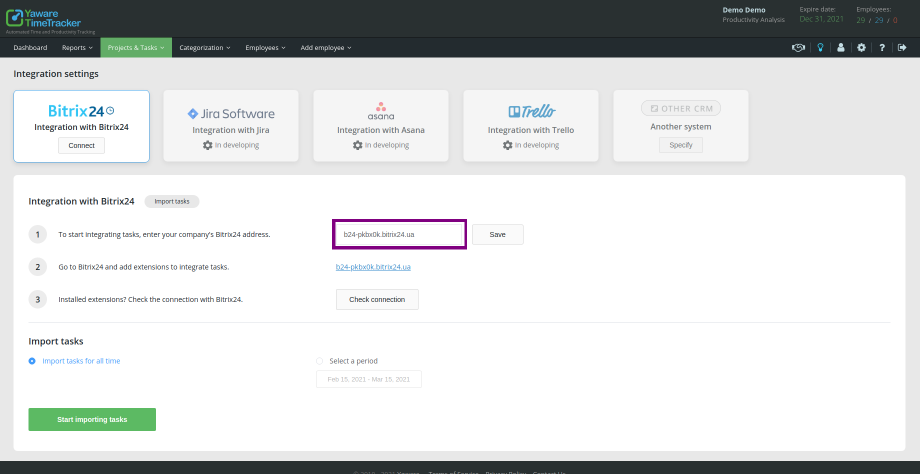Expand the Reports menu
This screenshot has height=474, width=920.
click(x=77, y=48)
